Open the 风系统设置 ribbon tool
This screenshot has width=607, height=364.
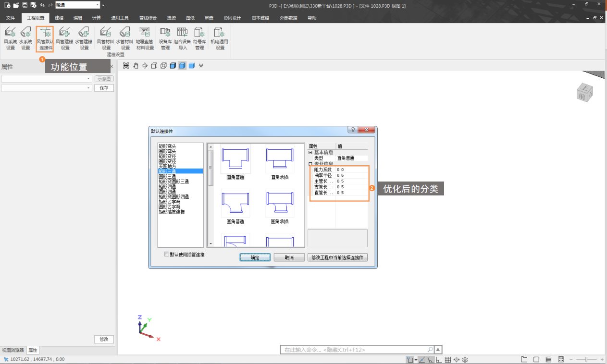(10, 38)
